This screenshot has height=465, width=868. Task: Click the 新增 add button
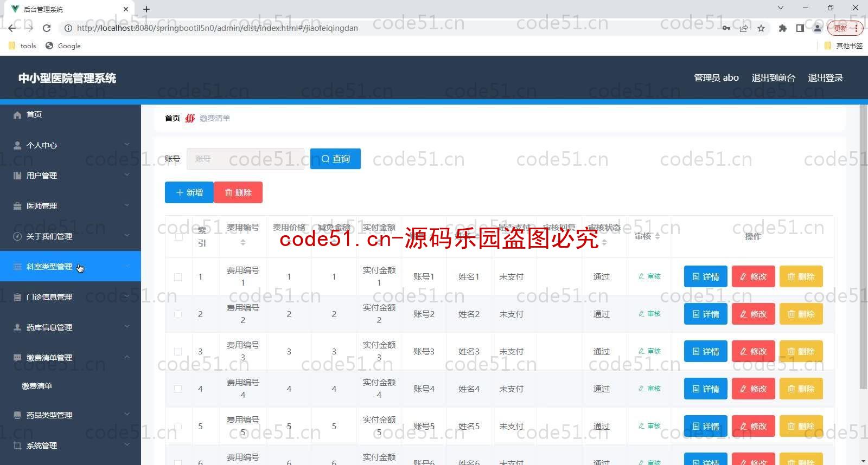189,192
